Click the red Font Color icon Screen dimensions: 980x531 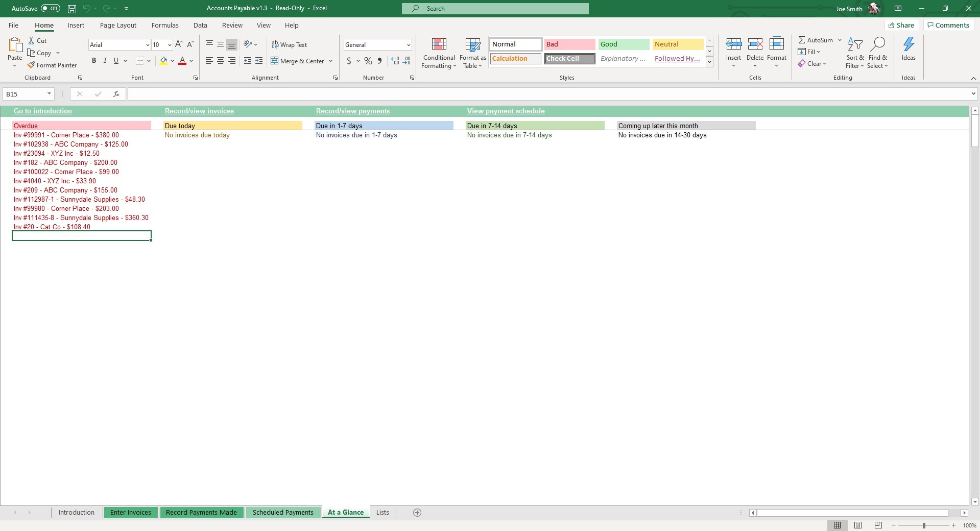pyautogui.click(x=182, y=61)
